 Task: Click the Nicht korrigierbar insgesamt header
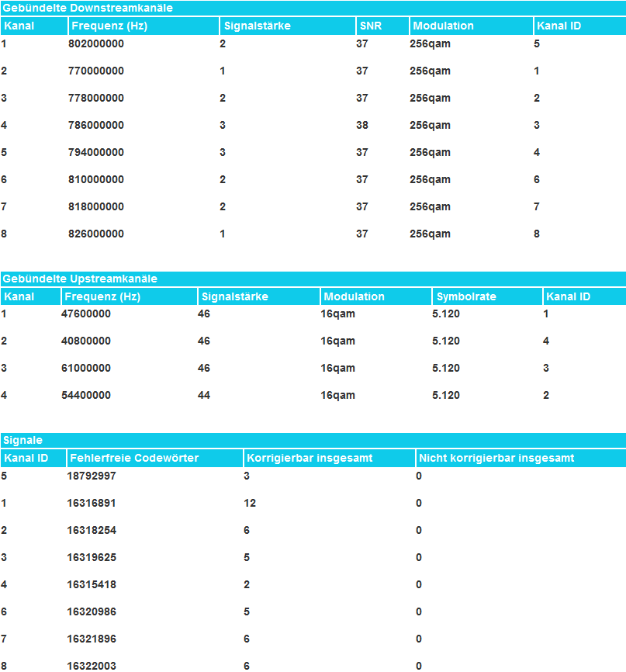tap(496, 458)
